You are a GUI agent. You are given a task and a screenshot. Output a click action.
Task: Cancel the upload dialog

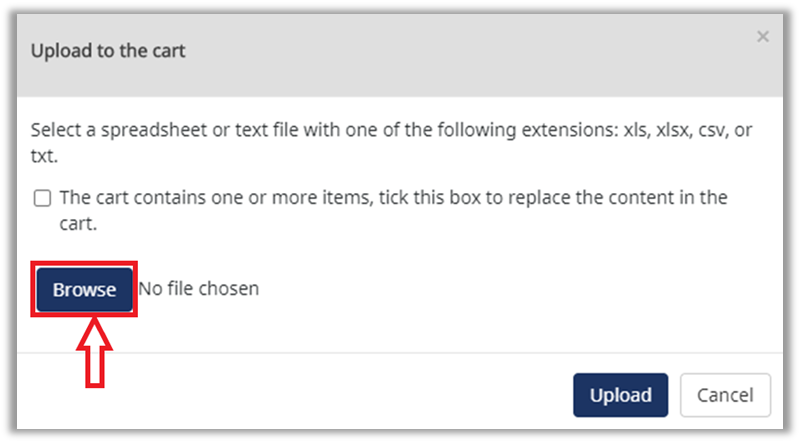[725, 395]
